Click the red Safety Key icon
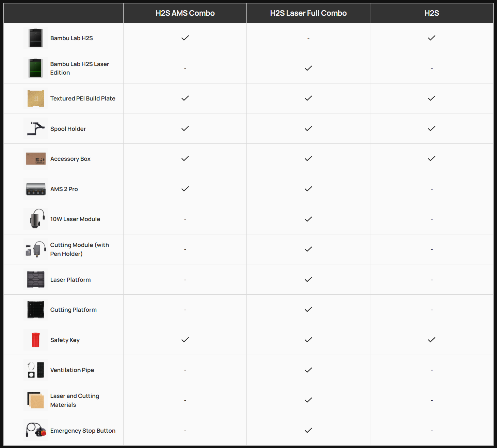Viewport: 497px width, 448px height. tap(36, 340)
